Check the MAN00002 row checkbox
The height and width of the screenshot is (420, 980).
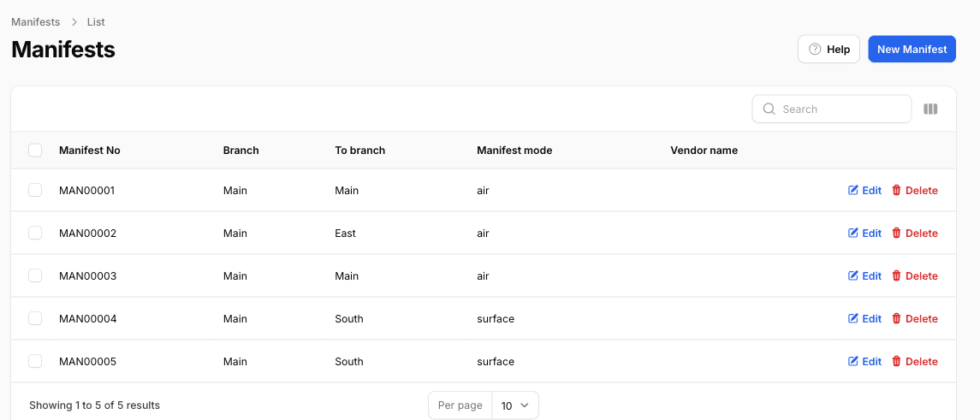click(35, 233)
